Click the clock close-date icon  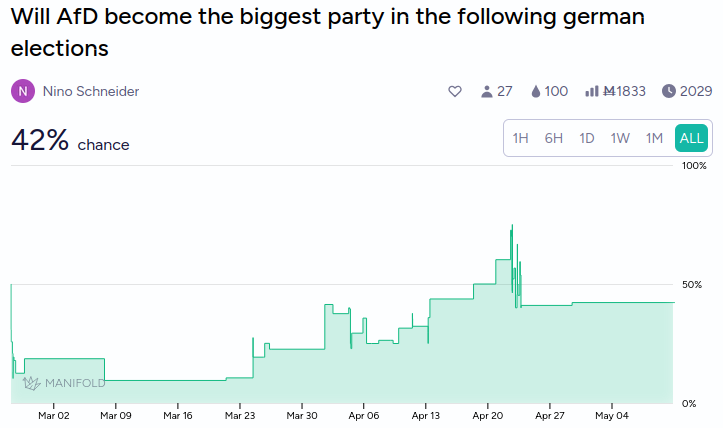(669, 91)
